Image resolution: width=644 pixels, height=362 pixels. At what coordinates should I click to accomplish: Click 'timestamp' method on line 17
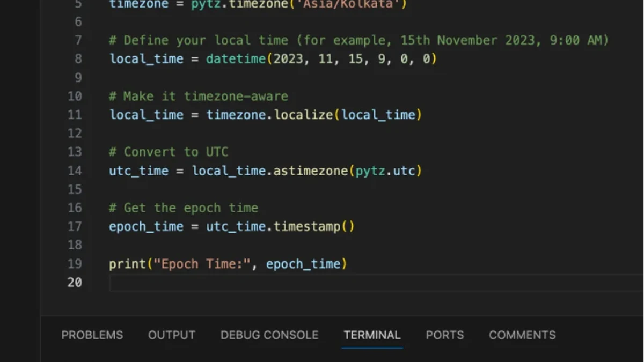pos(307,226)
